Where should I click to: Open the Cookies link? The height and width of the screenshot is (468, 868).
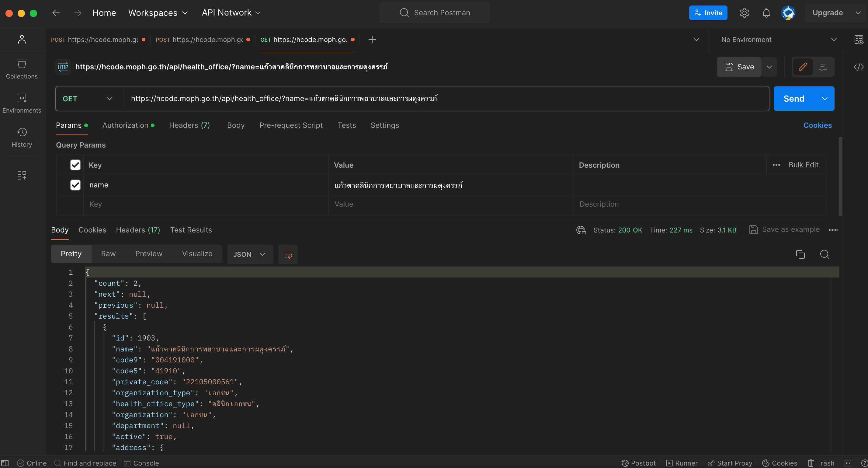(x=817, y=125)
